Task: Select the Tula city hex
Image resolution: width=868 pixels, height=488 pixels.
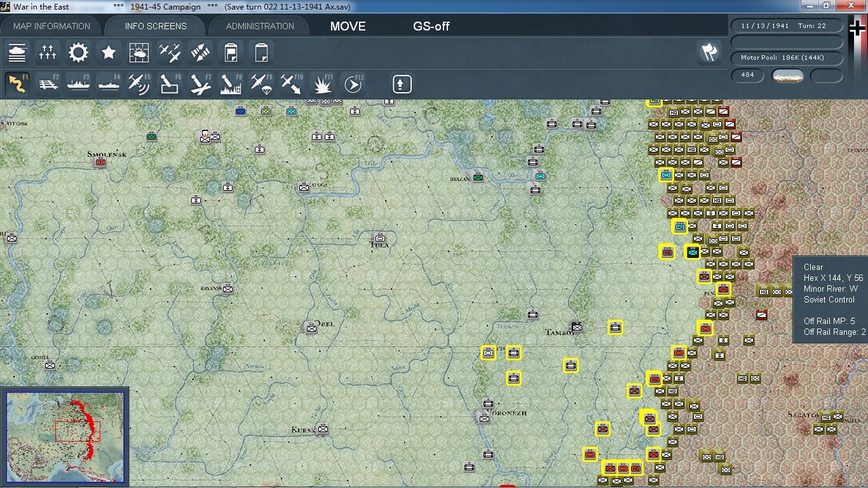Action: point(380,238)
